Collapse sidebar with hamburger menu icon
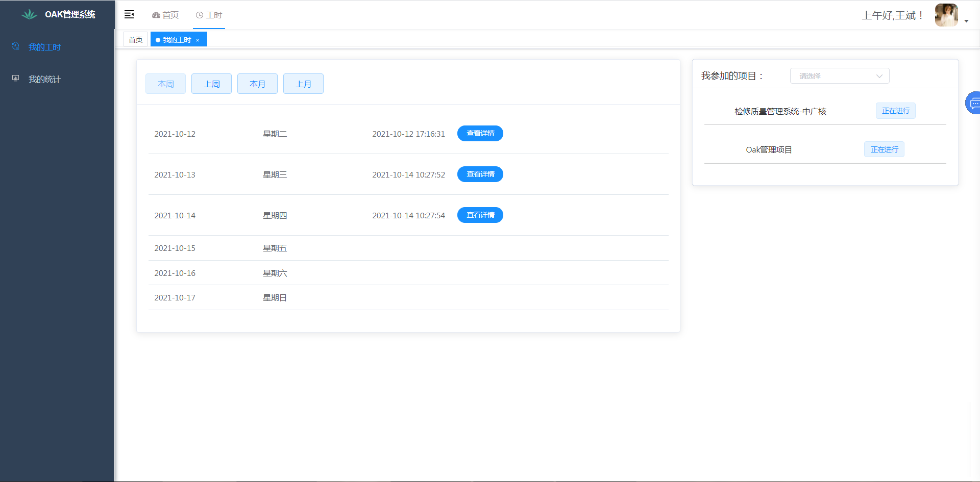The width and height of the screenshot is (980, 482). (x=129, y=14)
